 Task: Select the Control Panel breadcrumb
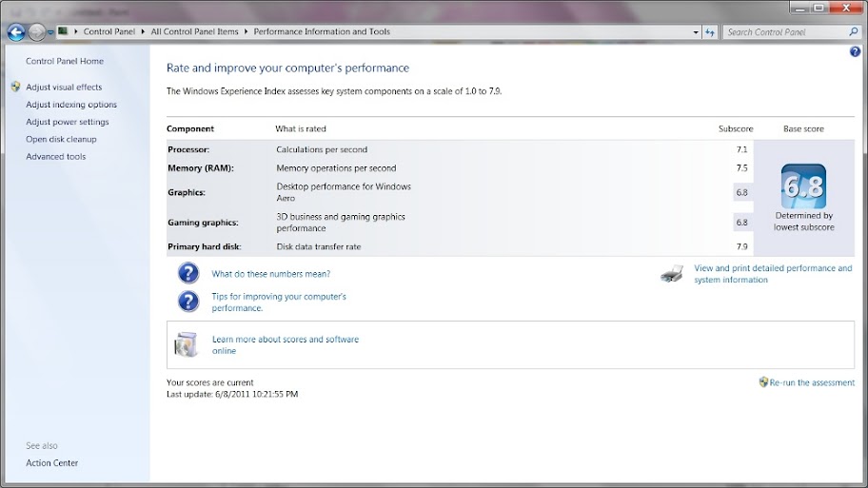tap(109, 31)
